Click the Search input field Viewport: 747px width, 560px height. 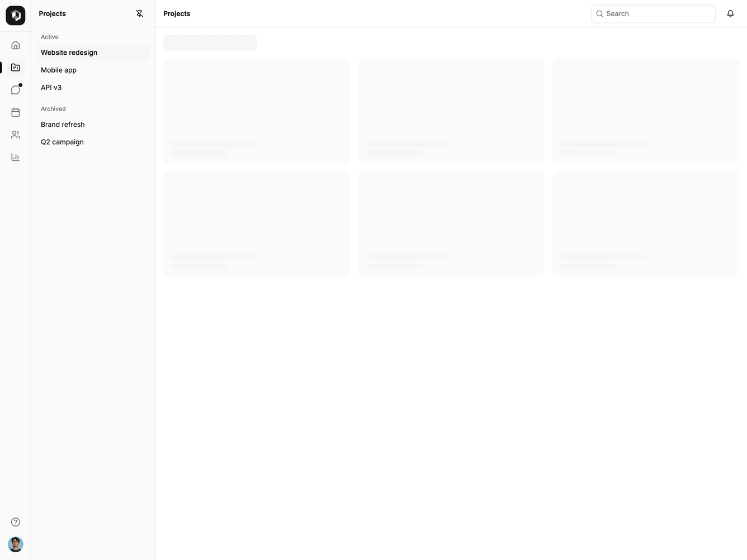pos(654,13)
